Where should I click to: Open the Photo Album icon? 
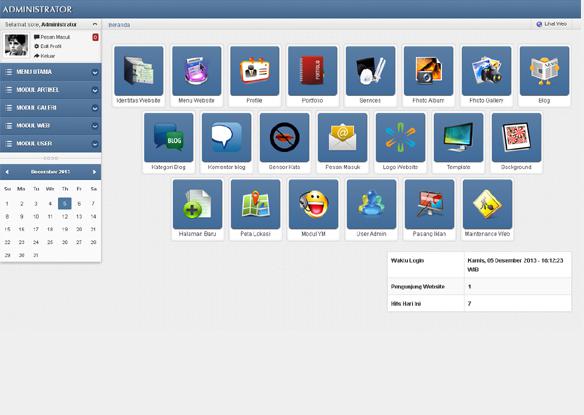coord(428,71)
